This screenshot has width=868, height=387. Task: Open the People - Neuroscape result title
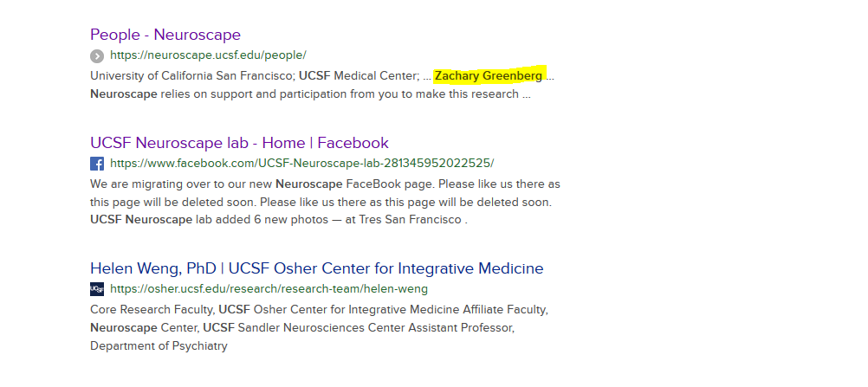[165, 35]
